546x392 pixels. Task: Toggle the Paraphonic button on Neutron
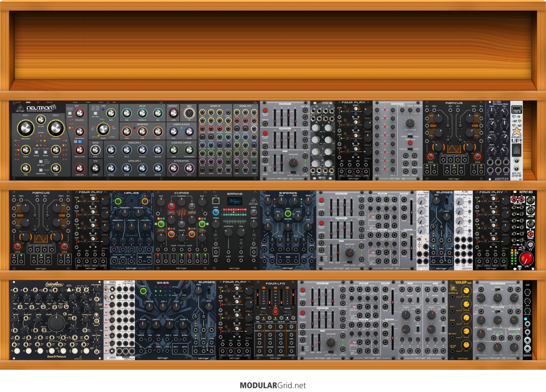click(x=41, y=170)
